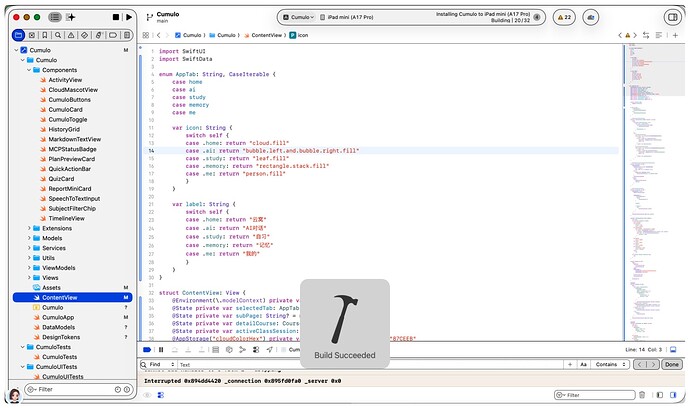The width and height of the screenshot is (690, 408).
Task: Collapse the Components folder
Action: (29, 70)
